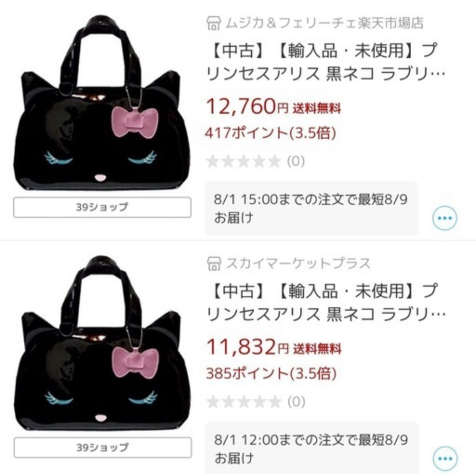
Task: Open second black cat bag product title
Action: click(326, 302)
